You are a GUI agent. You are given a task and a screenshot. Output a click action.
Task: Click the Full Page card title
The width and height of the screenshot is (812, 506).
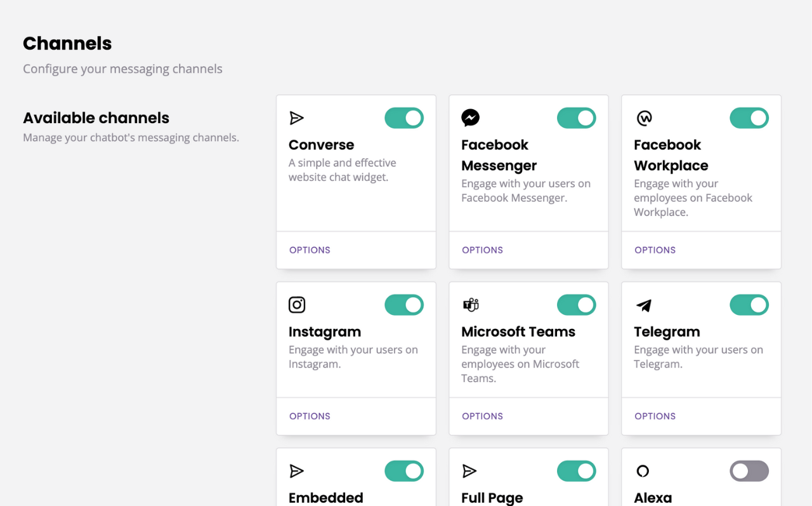pos(492,498)
